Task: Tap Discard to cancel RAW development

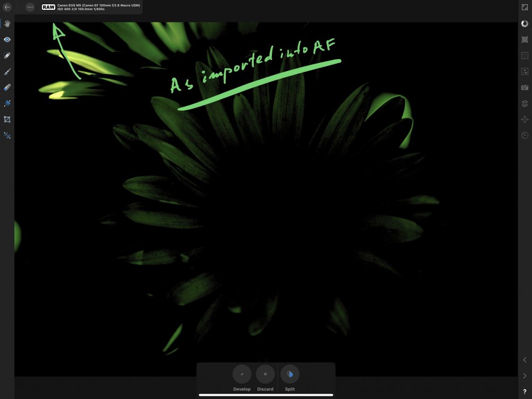Action: click(265, 375)
